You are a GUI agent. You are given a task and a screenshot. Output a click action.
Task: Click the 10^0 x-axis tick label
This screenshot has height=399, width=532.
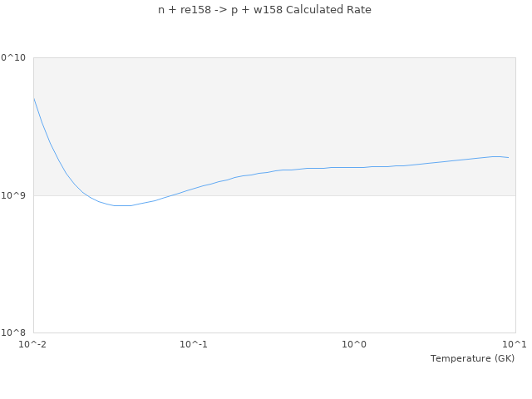(x=355, y=344)
